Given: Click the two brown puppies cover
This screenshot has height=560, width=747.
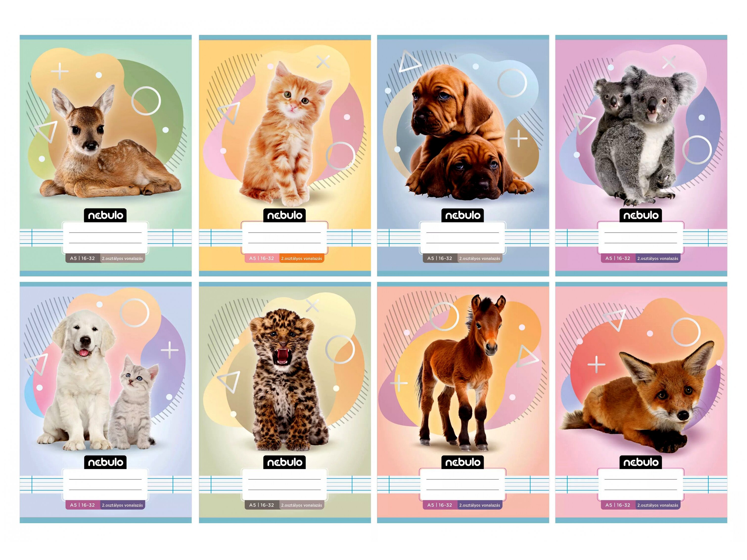Looking at the screenshot, I should [463, 156].
